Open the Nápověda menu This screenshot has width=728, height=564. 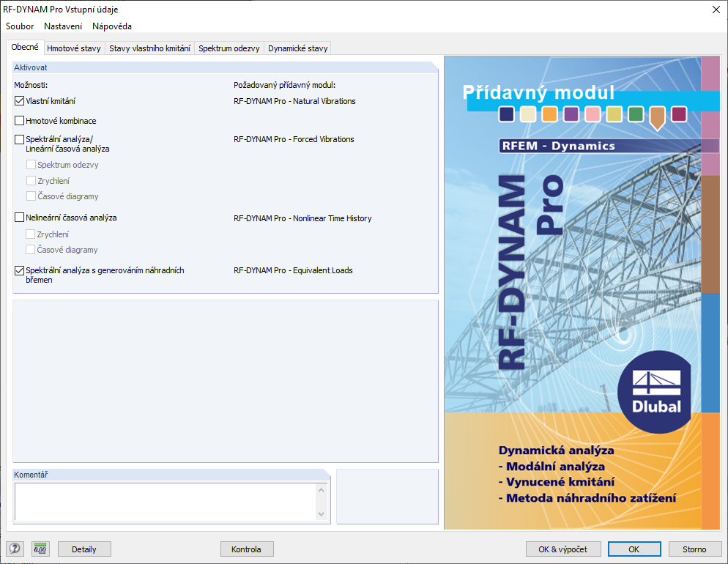(112, 26)
